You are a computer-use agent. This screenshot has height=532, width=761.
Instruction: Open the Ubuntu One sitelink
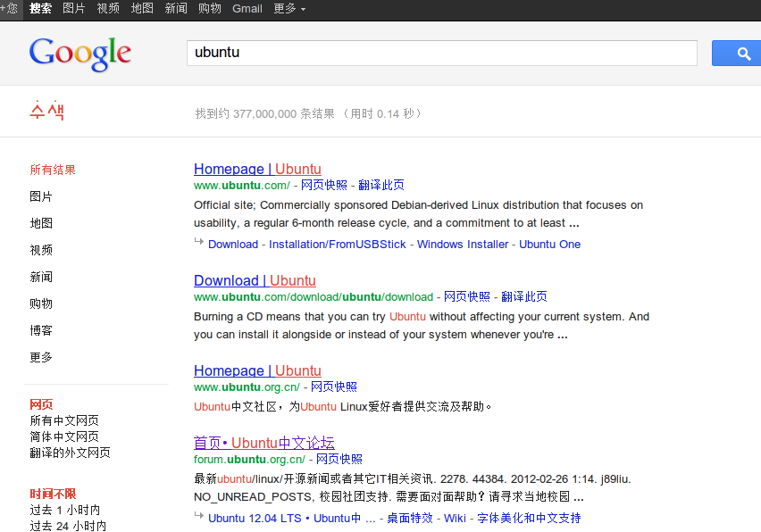point(550,244)
